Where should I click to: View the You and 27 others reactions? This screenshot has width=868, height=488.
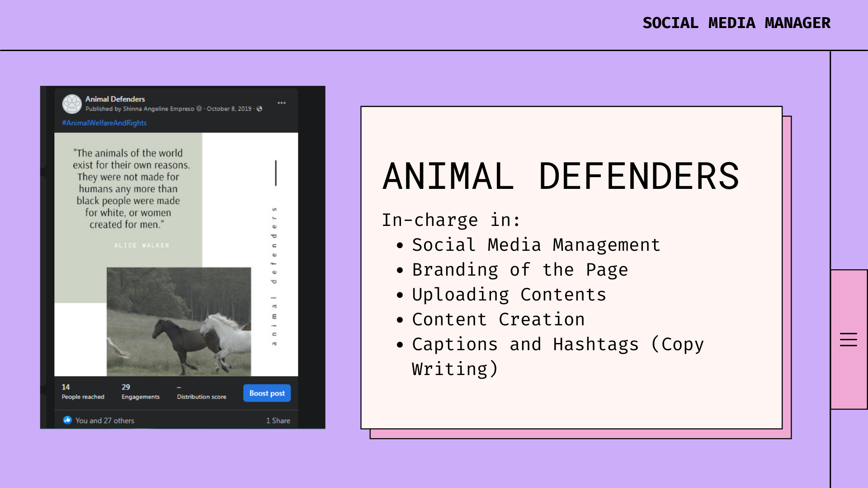105,421
